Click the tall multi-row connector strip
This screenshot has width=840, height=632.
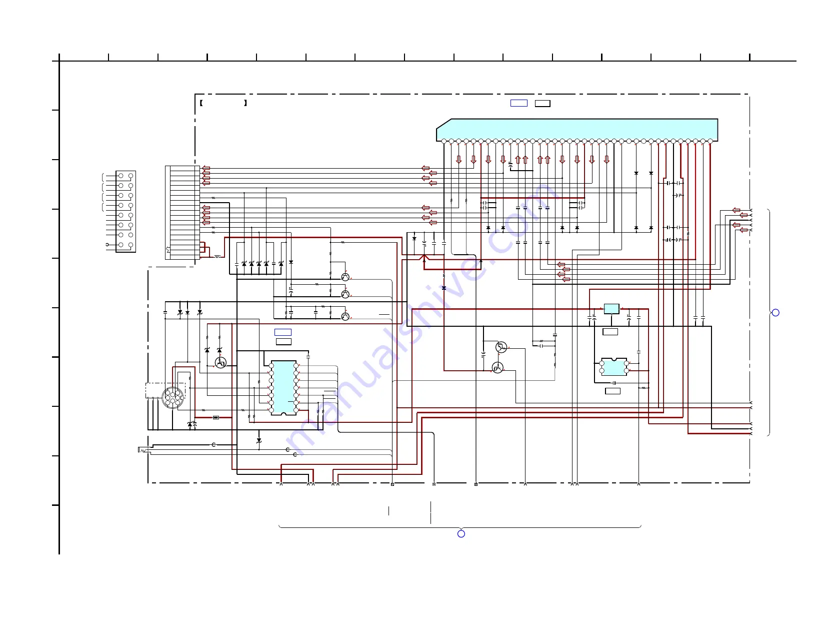[x=182, y=213]
